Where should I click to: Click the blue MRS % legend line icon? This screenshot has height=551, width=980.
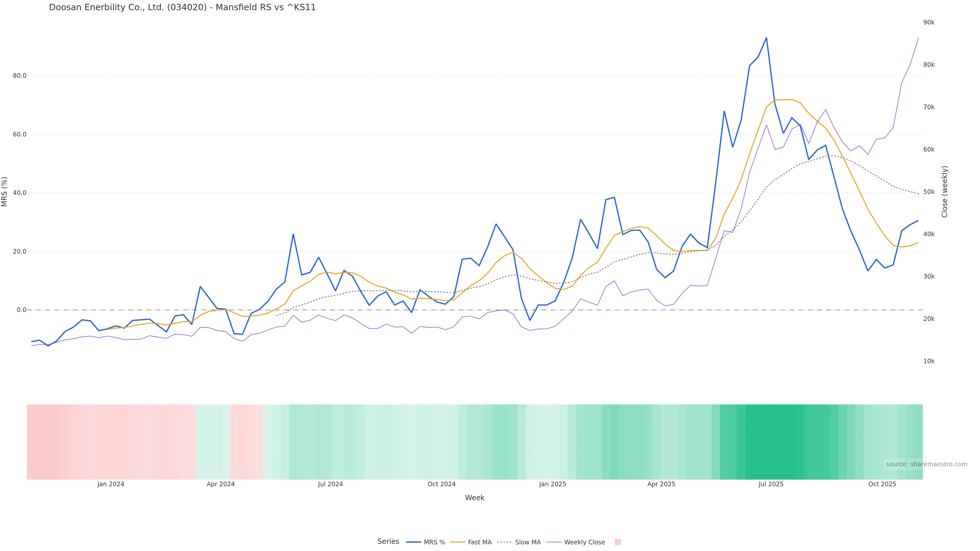point(413,542)
